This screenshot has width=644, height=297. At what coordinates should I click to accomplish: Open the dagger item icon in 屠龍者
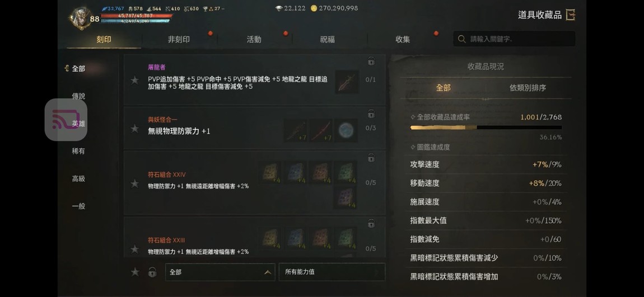pyautogui.click(x=347, y=82)
